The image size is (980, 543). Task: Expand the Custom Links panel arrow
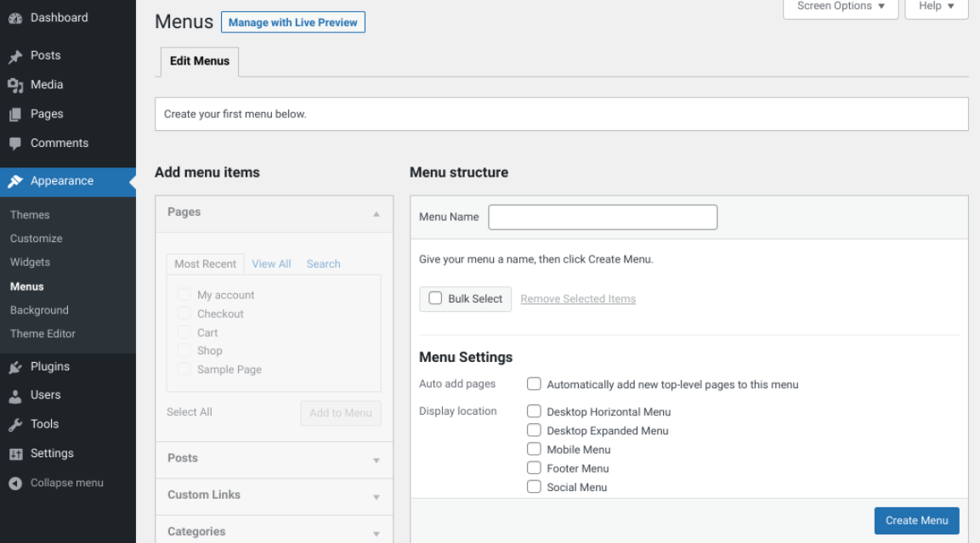[x=377, y=497]
